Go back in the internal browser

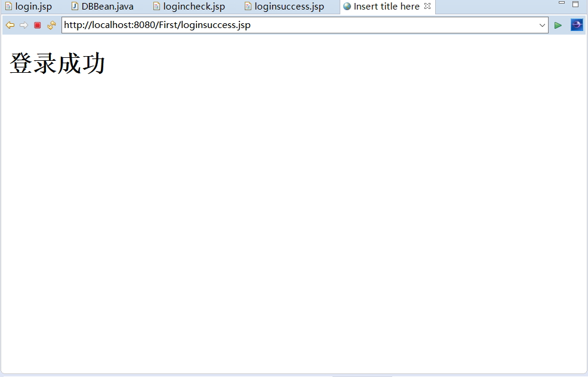pyautogui.click(x=10, y=25)
